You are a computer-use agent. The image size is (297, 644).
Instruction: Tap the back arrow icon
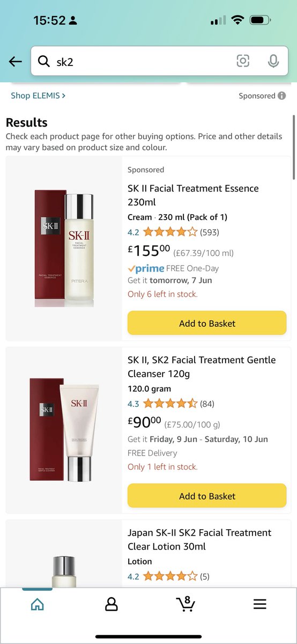(x=16, y=61)
